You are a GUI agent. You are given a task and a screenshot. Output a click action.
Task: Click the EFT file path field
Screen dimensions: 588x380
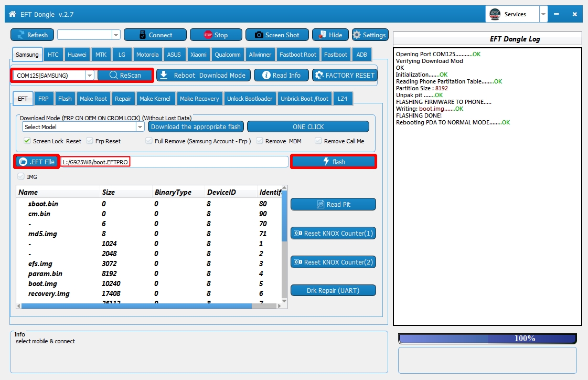pyautogui.click(x=174, y=162)
